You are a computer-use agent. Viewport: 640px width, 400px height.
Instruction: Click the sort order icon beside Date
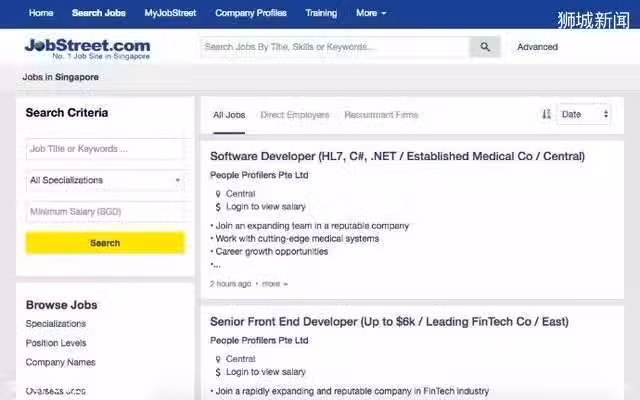point(546,114)
